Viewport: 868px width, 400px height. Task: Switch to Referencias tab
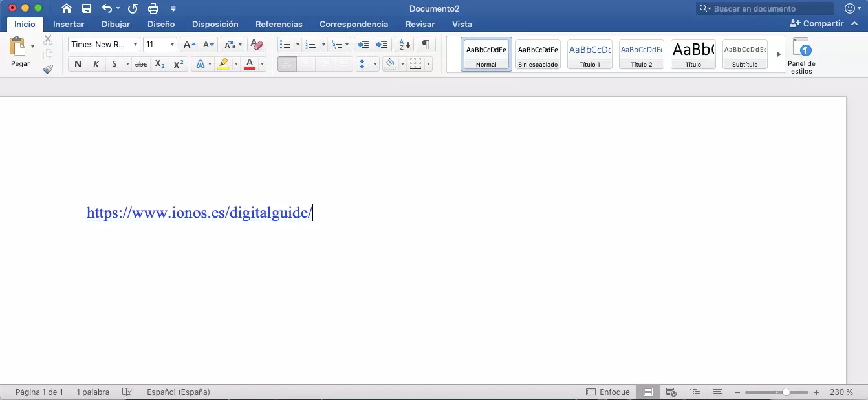279,24
